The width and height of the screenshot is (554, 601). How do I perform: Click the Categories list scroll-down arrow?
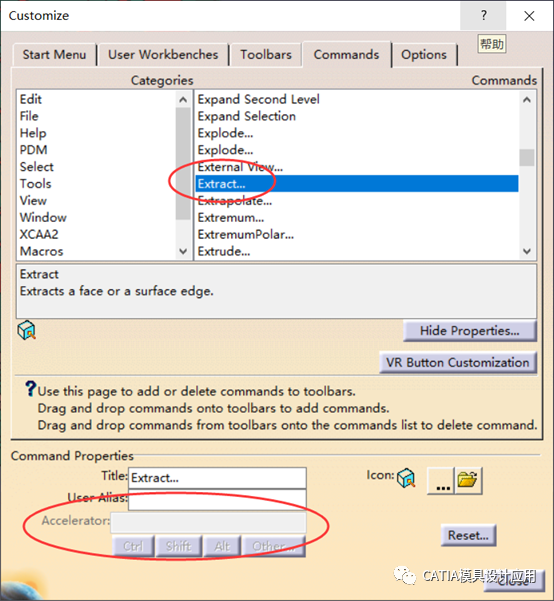click(183, 251)
